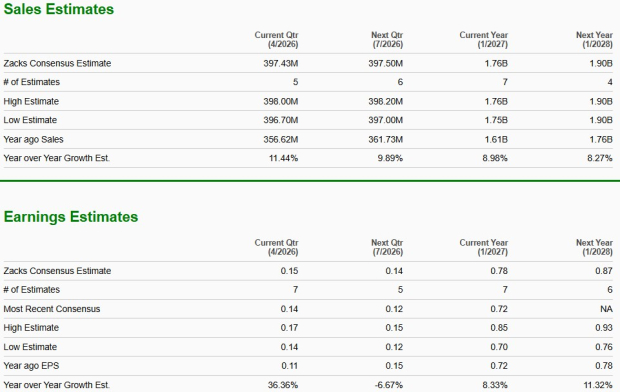Select Year ago Sales 361.73M
620x392 pixels.
point(386,139)
